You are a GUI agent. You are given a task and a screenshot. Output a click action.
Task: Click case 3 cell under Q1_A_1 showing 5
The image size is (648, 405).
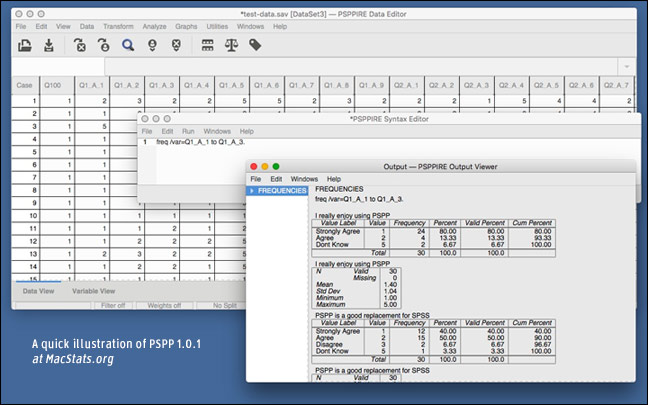pos(92,126)
